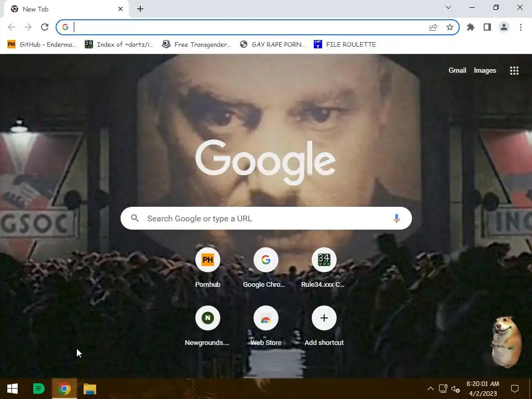The width and height of the screenshot is (532, 399).
Task: Open the Google apps grid
Action: point(514,71)
